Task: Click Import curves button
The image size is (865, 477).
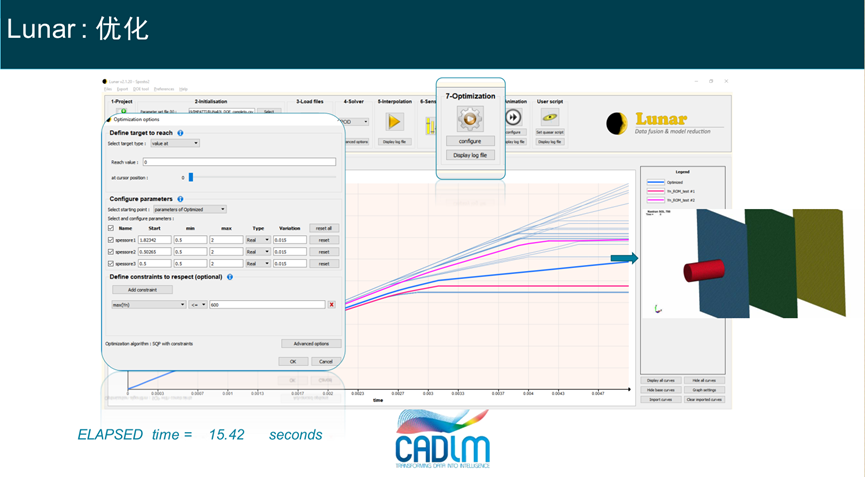Action: coord(660,399)
